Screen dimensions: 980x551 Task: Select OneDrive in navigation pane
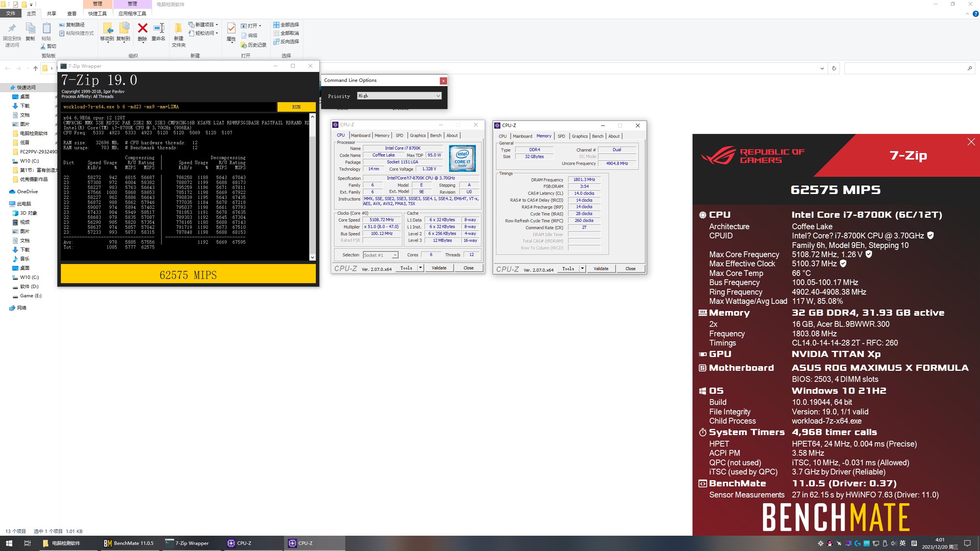click(x=27, y=192)
